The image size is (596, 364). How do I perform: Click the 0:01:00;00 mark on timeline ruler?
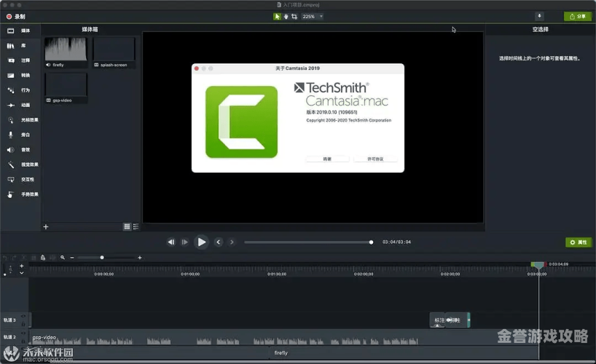click(190, 274)
